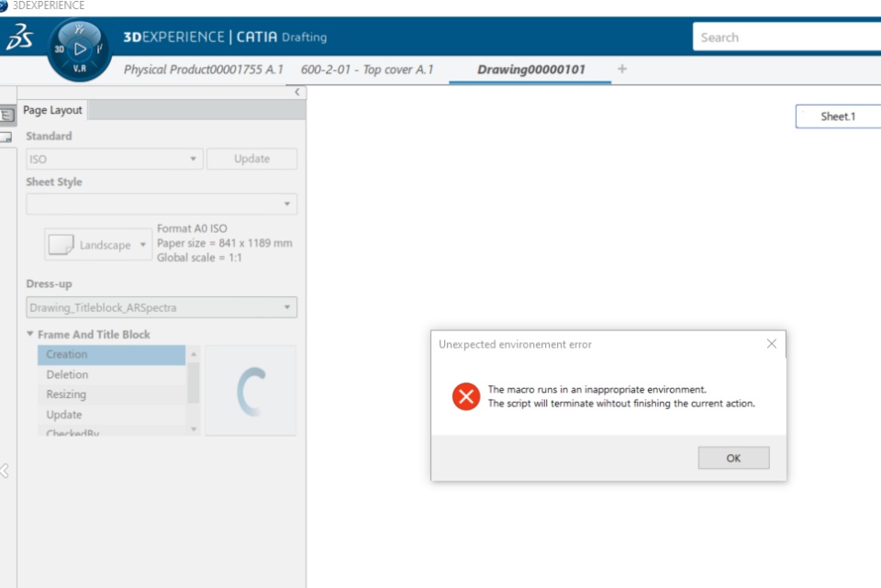Select Creation in the title block list

[x=111, y=354]
